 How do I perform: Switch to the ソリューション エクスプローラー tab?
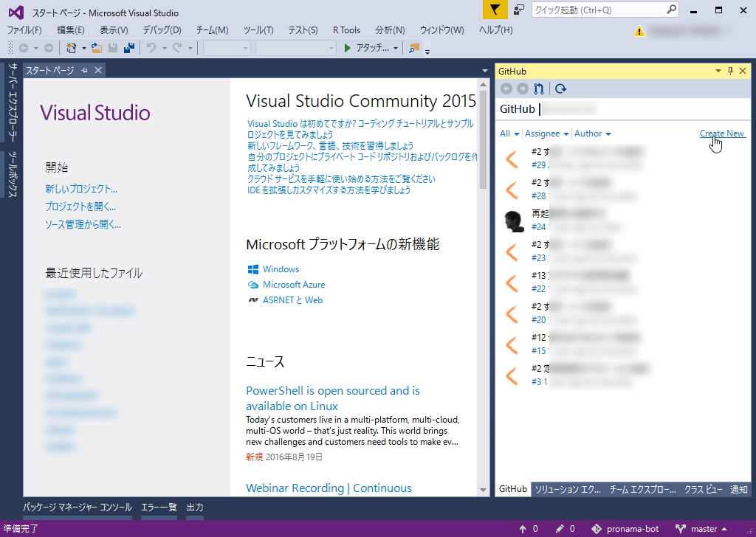[567, 489]
